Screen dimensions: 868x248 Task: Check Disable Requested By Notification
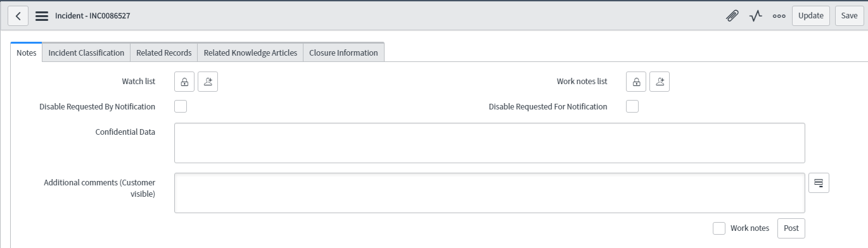coord(181,106)
